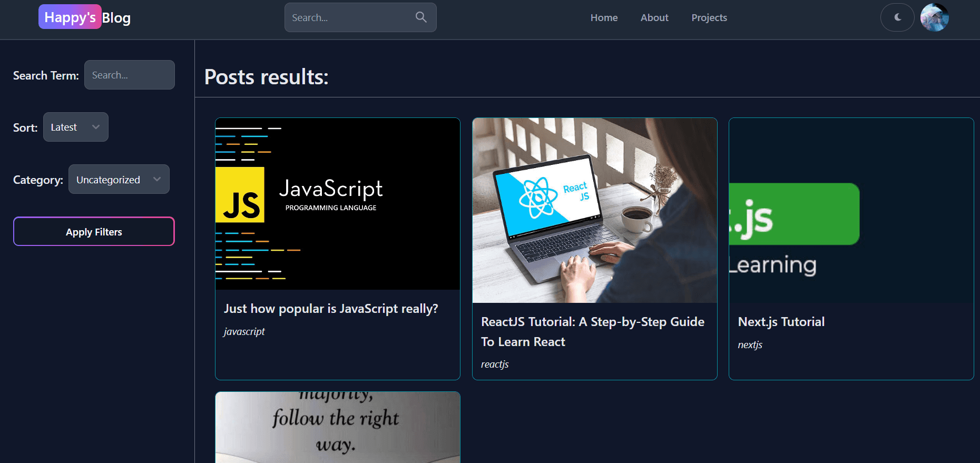Open the About navigation link

[x=654, y=18]
